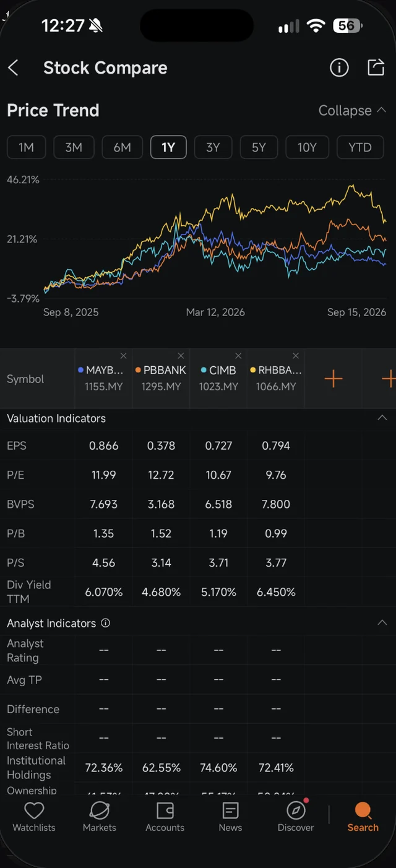Tap the Price Trend heading

53,111
